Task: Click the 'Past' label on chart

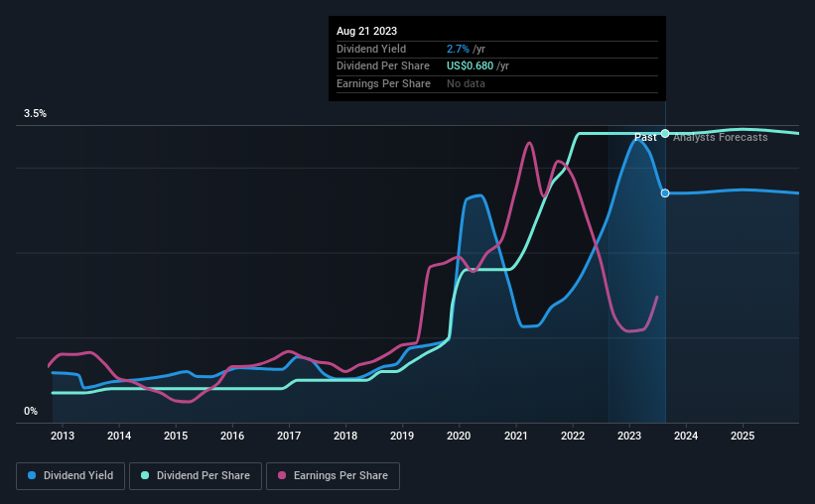Action: pyautogui.click(x=645, y=137)
